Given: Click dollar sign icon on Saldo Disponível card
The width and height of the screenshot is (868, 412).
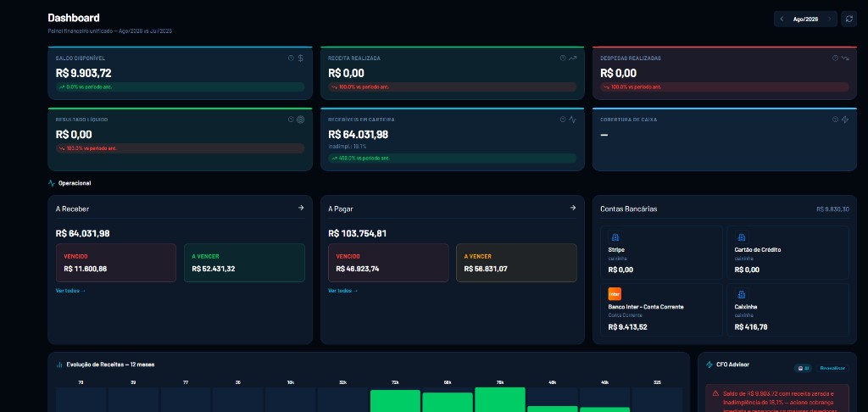Looking at the screenshot, I should coord(301,58).
